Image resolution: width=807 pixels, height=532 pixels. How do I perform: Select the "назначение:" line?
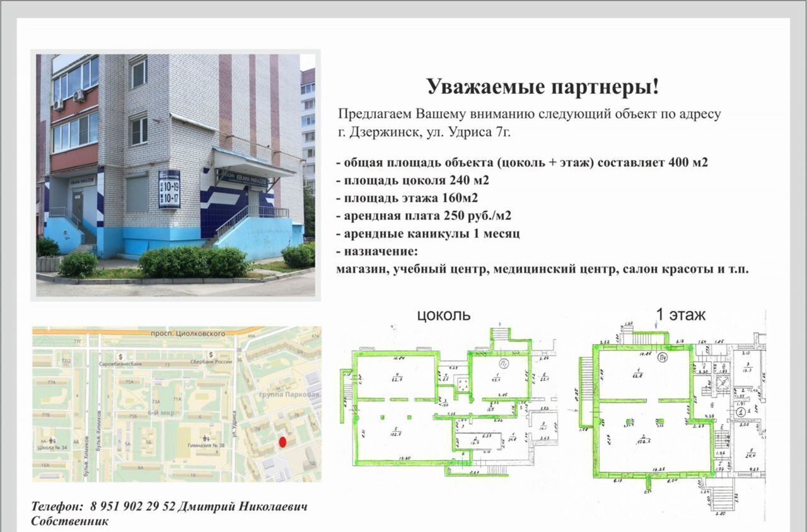pyautogui.click(x=376, y=252)
